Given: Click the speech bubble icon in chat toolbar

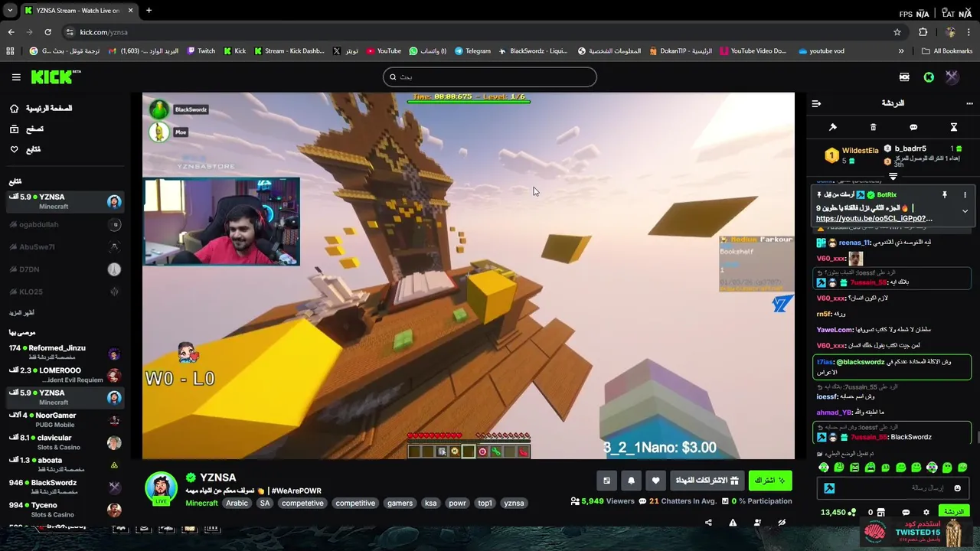Looking at the screenshot, I should [x=913, y=127].
